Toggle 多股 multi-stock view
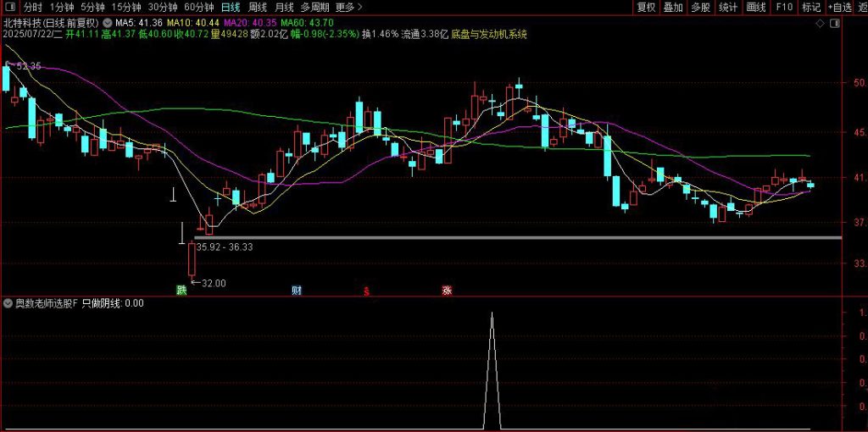 point(700,8)
